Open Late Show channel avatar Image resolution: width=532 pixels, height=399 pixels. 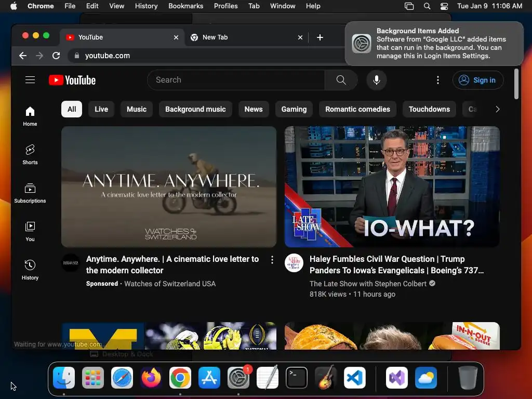pos(294,263)
